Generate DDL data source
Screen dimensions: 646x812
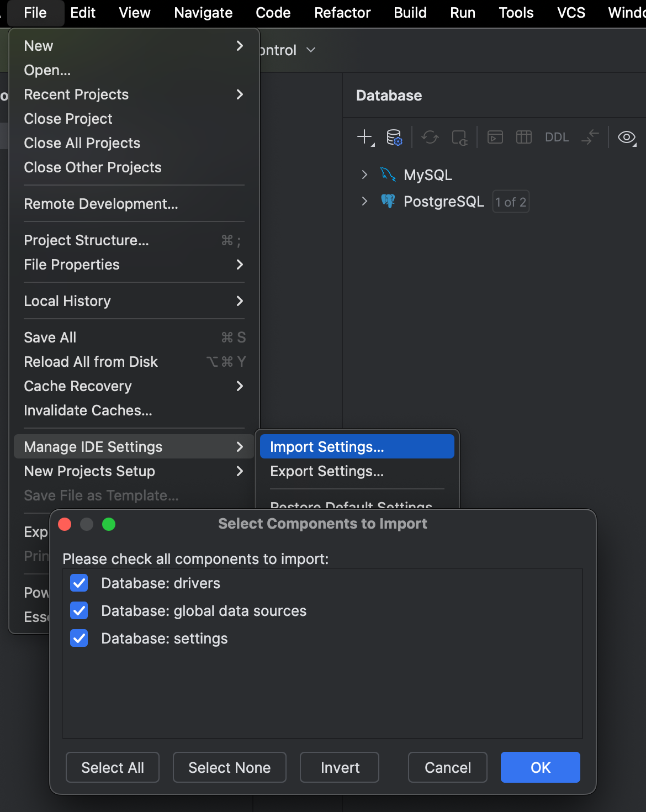pyautogui.click(x=556, y=138)
